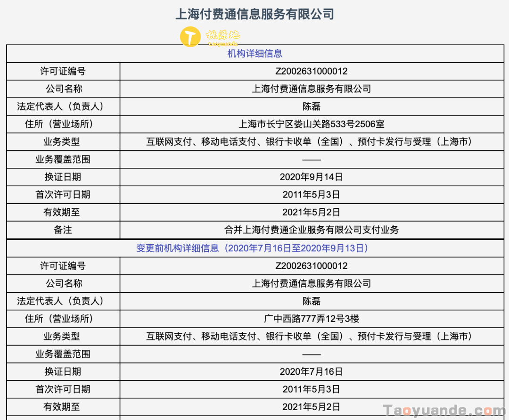This screenshot has height=420, width=509.
Task: Click the 备注 label
Action: [63, 230]
